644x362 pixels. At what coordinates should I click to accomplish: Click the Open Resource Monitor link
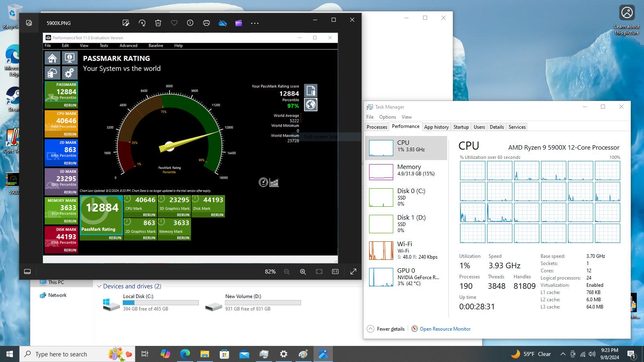[445, 329]
